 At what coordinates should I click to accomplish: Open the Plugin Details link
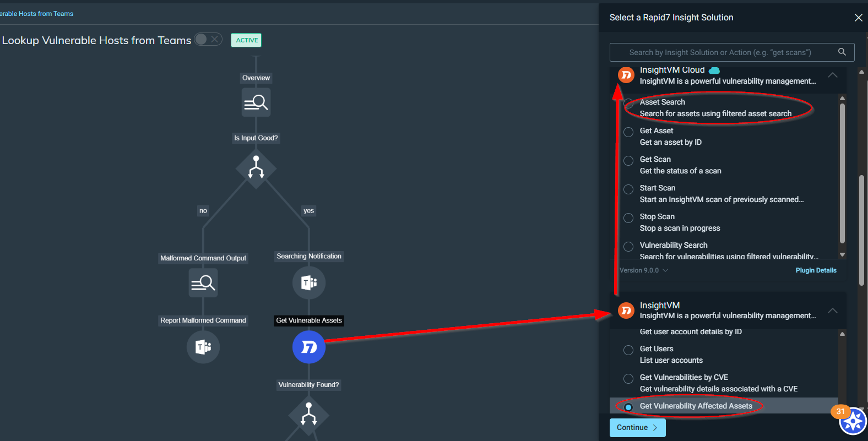(816, 270)
